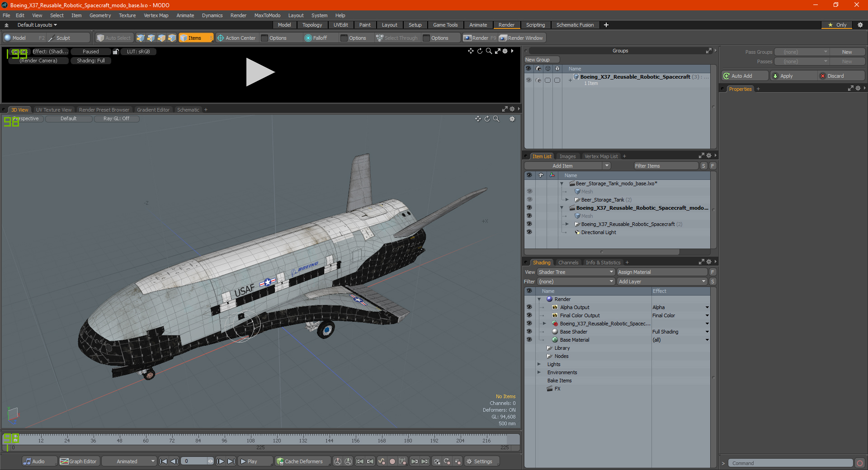
Task: Click the 3D viewport rotate view icon
Action: pyautogui.click(x=487, y=119)
